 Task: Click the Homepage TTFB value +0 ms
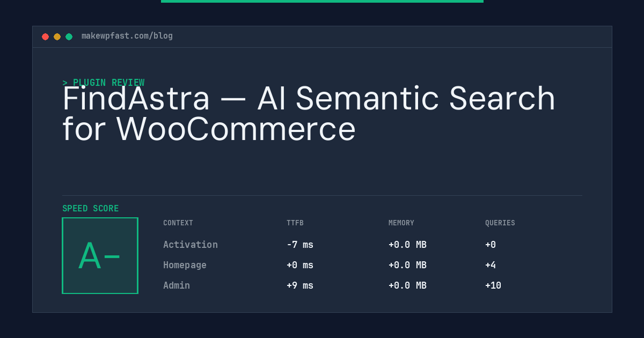[300, 265]
